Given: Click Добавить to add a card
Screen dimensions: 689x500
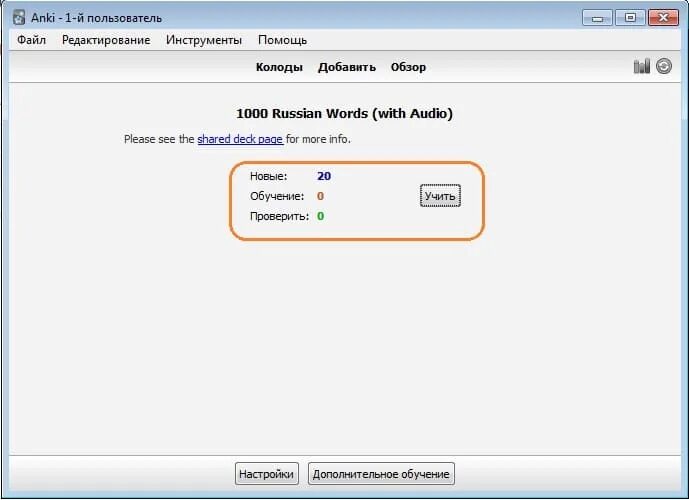Looking at the screenshot, I should point(347,67).
